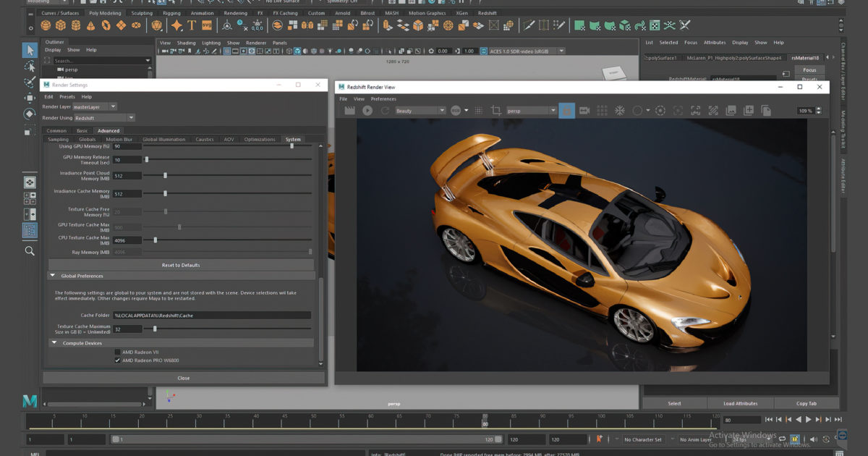Screen dimensions: 868x456
Task: Open the Render Using Redshift dropdown
Action: pyautogui.click(x=104, y=118)
